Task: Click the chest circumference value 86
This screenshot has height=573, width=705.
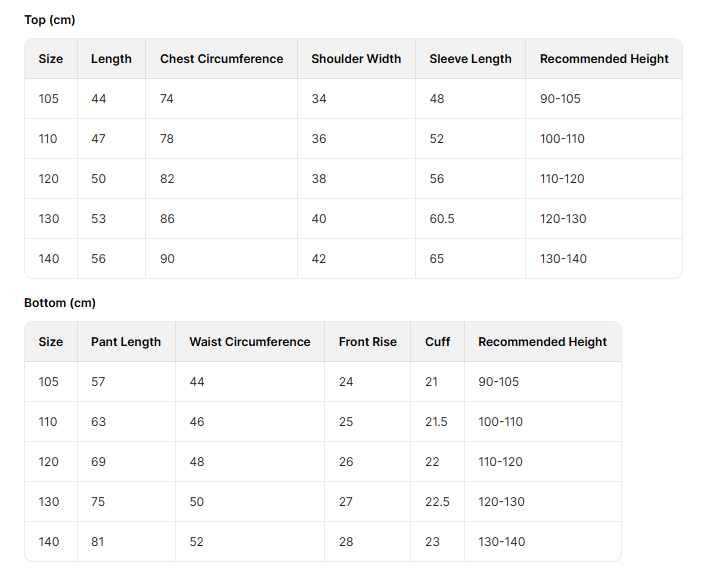Action: coord(167,219)
